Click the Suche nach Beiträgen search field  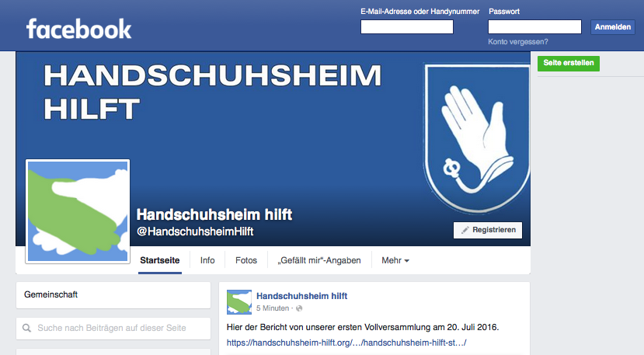coord(113,329)
